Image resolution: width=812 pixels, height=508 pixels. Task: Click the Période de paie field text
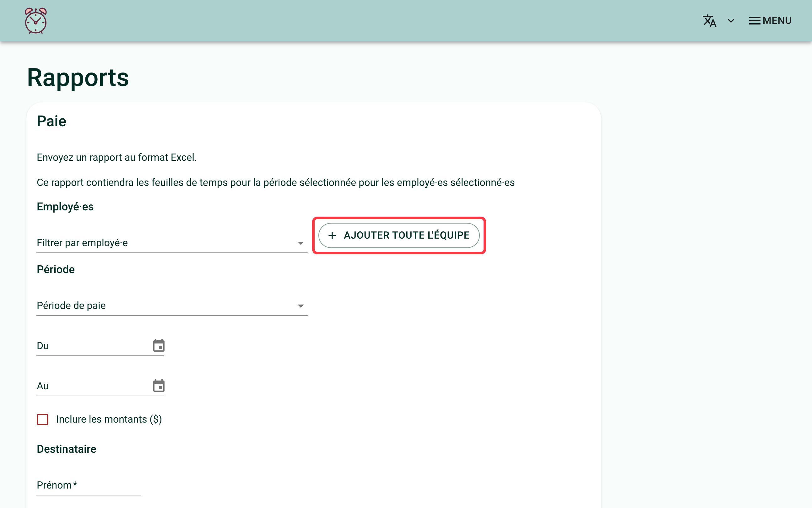[71, 305]
